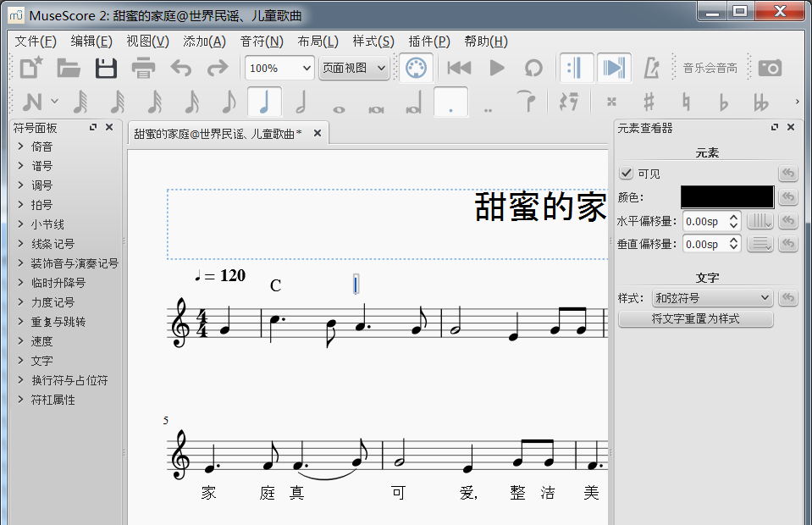
Task: Open the 页面视图 view mode dropdown
Action: (354, 68)
